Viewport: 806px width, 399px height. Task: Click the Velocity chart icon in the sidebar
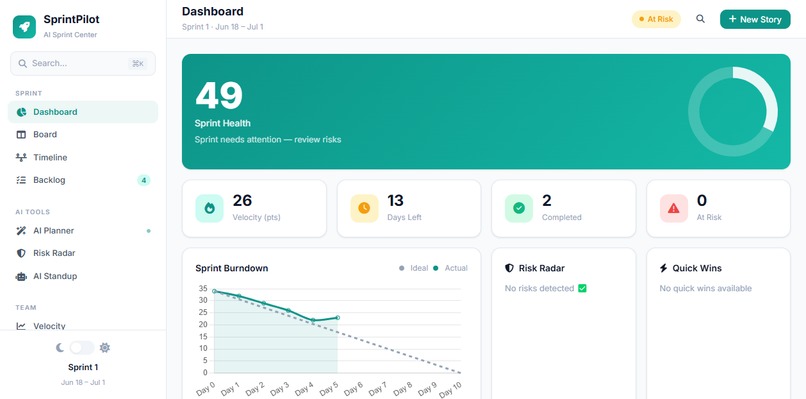point(21,326)
